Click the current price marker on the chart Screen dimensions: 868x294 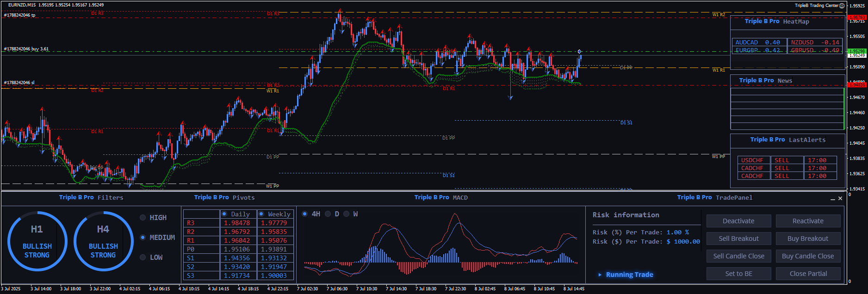point(579,52)
